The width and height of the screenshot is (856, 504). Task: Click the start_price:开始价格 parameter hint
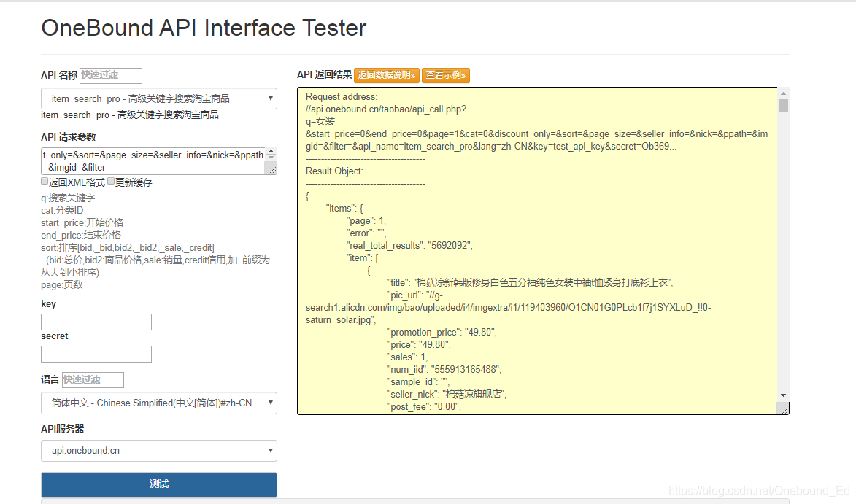click(82, 222)
